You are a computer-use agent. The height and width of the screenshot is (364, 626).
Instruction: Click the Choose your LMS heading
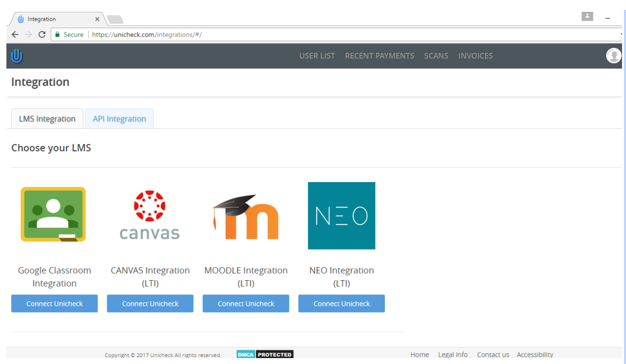click(x=51, y=148)
